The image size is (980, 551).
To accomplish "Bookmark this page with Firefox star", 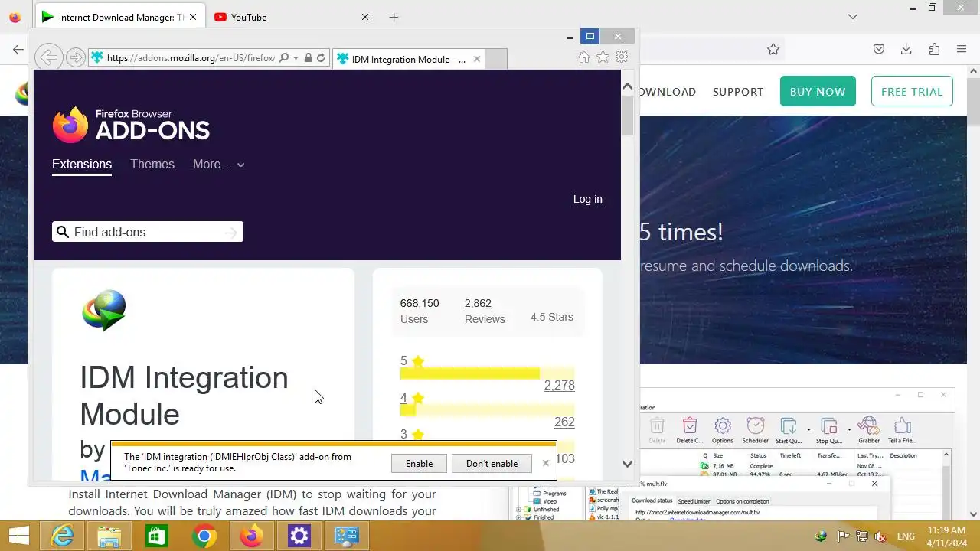I will click(773, 50).
